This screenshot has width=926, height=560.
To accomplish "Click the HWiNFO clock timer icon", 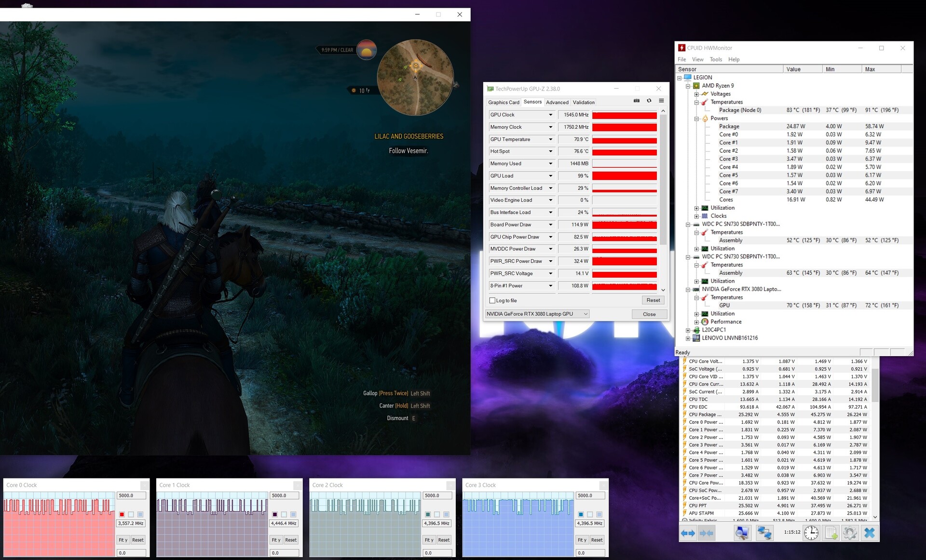I will pyautogui.click(x=811, y=533).
